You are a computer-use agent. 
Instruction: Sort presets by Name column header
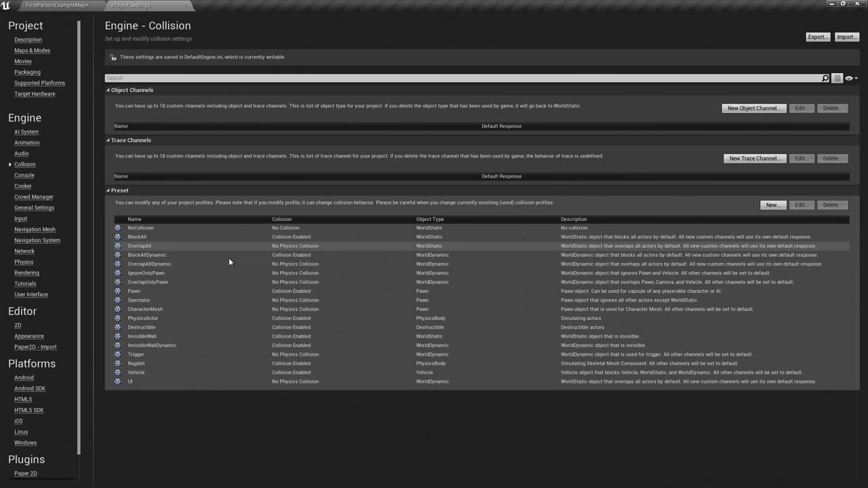click(x=135, y=220)
